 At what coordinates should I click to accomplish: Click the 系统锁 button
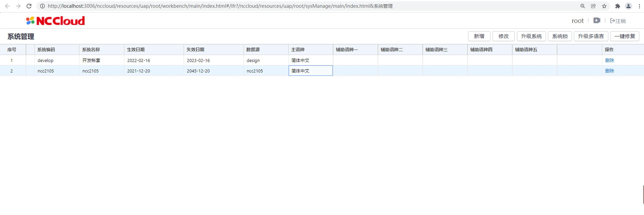[560, 36]
